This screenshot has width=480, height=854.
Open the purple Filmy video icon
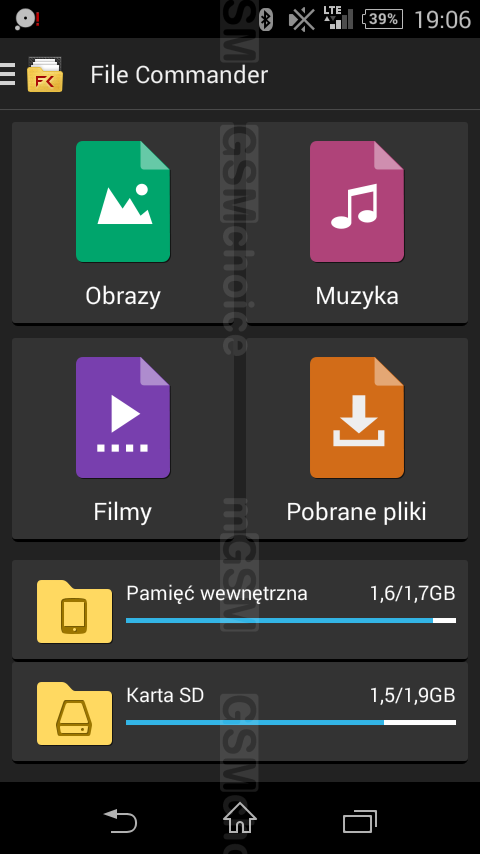pyautogui.click(x=123, y=418)
